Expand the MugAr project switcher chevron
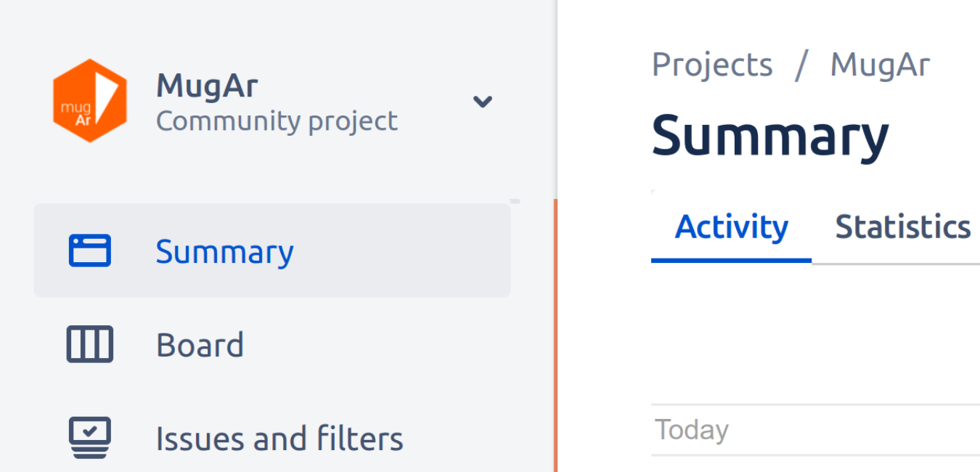This screenshot has height=472, width=980. point(483,101)
